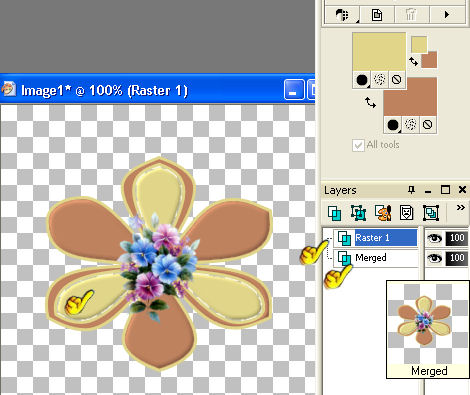Click the Raster 1 opacity slider showing 100
Viewport: 470px width, 395px height.
(x=456, y=238)
